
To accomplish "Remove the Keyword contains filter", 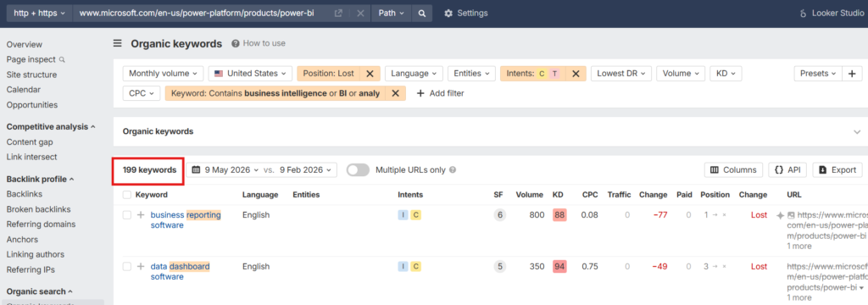I will [x=395, y=93].
